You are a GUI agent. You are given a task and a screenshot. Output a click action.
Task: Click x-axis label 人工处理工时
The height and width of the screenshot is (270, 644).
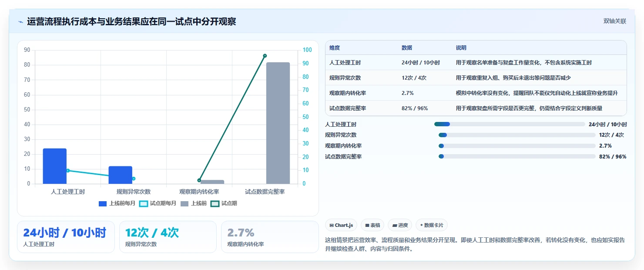click(68, 192)
